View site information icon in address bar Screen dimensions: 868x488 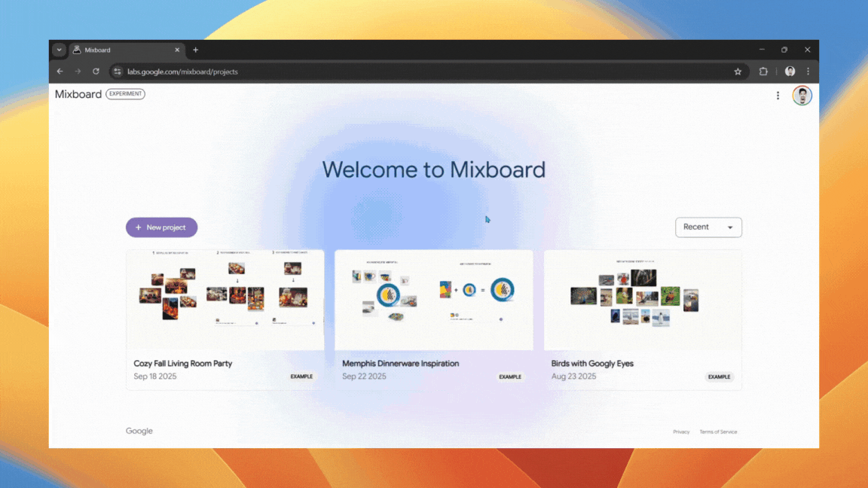pos(118,72)
